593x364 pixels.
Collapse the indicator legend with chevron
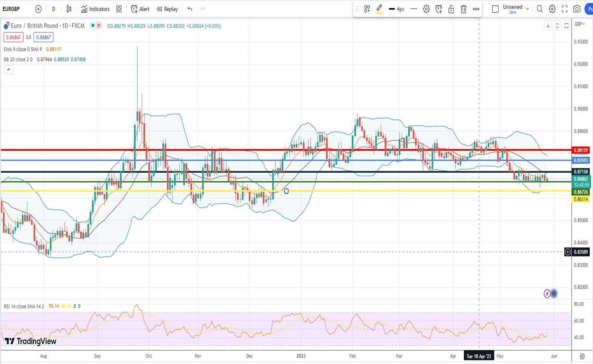8,69
